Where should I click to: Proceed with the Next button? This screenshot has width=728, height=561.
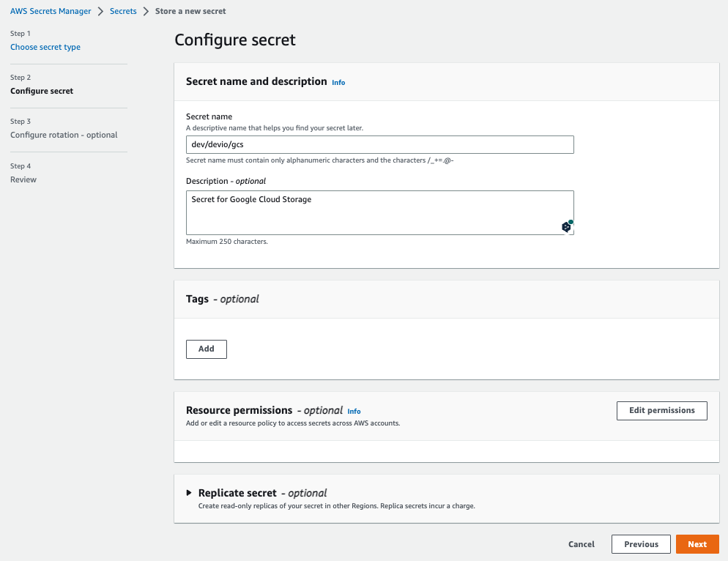pos(697,544)
